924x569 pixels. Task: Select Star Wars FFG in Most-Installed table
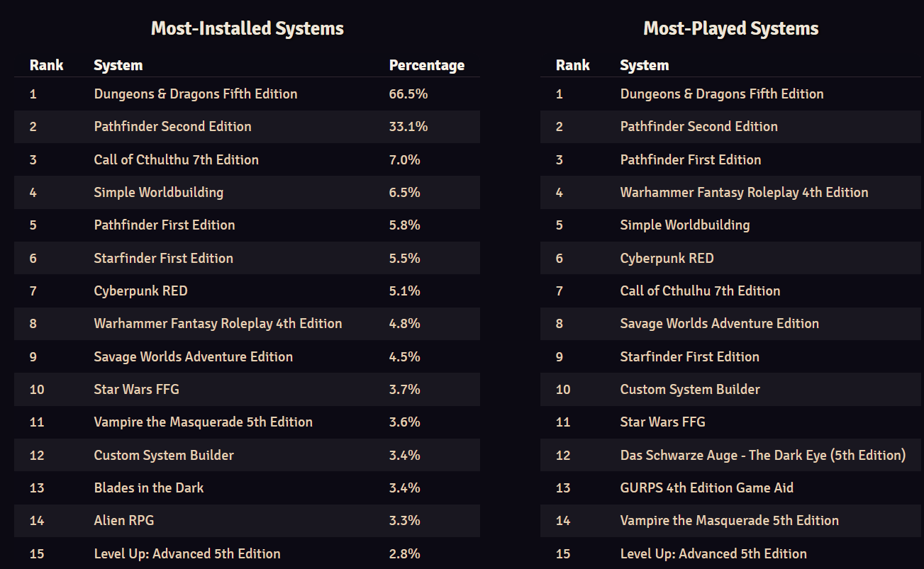pyautogui.click(x=136, y=389)
